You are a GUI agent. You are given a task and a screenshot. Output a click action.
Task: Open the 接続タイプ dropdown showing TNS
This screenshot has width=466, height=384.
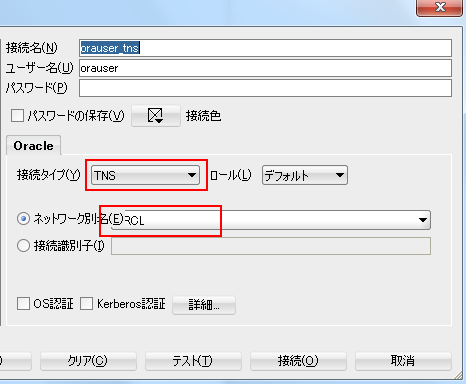(x=145, y=175)
